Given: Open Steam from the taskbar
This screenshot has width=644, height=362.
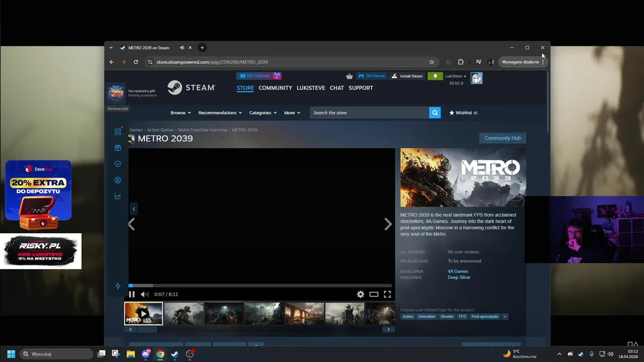Looking at the screenshot, I should tap(175, 354).
